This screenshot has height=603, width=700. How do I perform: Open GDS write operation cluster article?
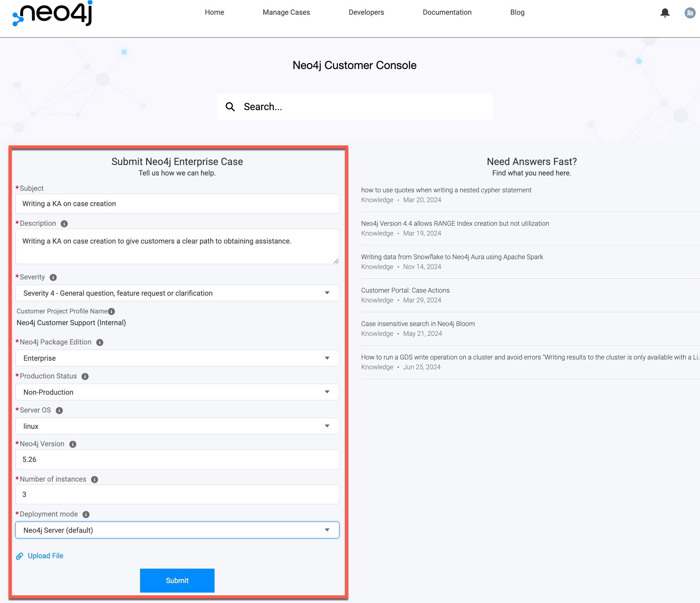click(531, 358)
